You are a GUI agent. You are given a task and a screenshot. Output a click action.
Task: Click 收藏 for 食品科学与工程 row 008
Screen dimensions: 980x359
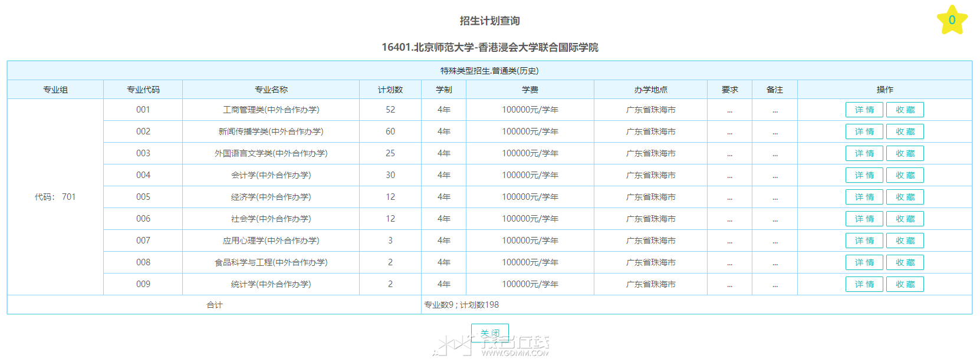pos(905,262)
